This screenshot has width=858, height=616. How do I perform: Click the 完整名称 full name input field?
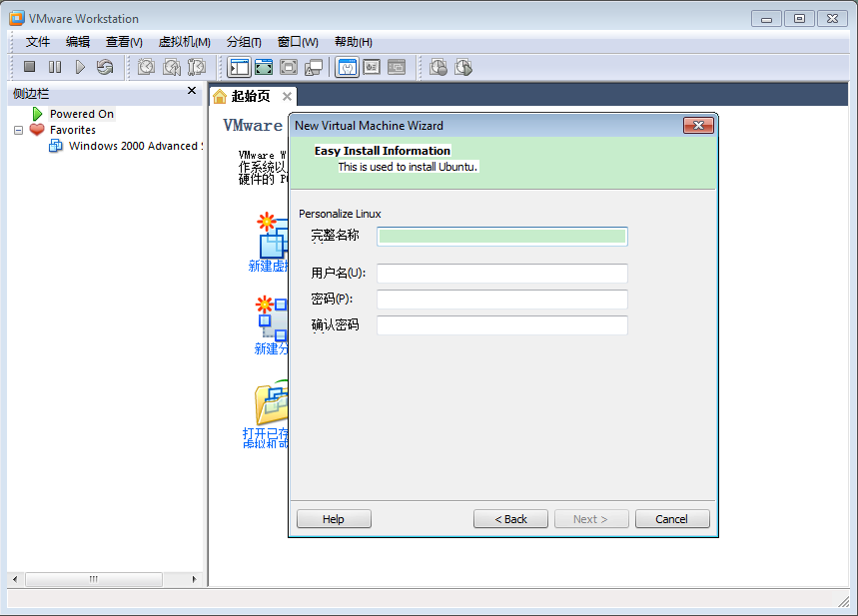pos(502,237)
